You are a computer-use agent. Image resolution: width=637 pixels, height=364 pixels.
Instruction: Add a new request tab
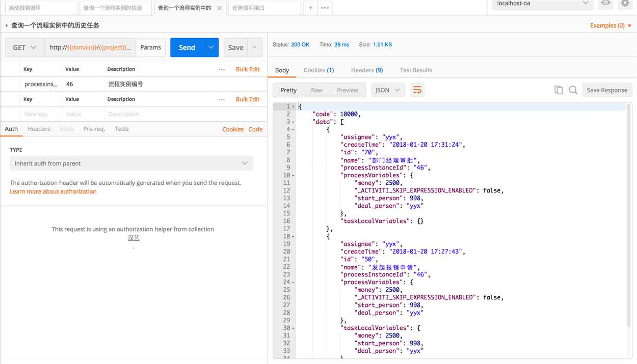[x=310, y=8]
